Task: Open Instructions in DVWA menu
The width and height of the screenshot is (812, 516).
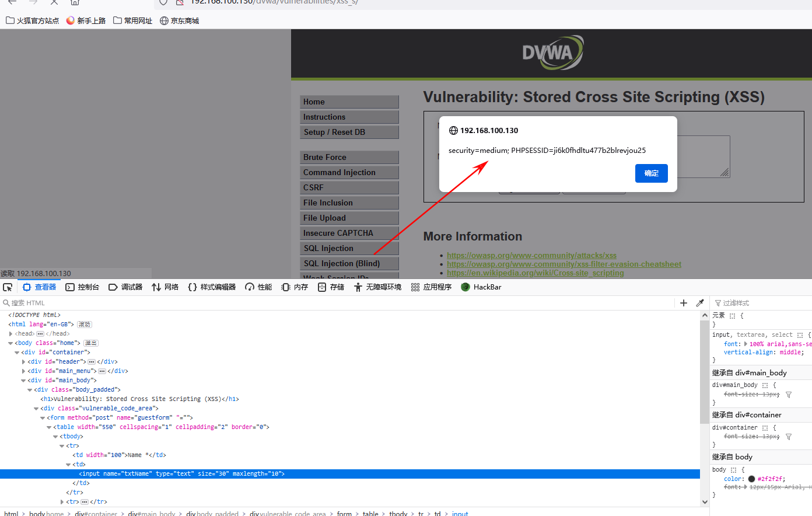Action: (349, 117)
